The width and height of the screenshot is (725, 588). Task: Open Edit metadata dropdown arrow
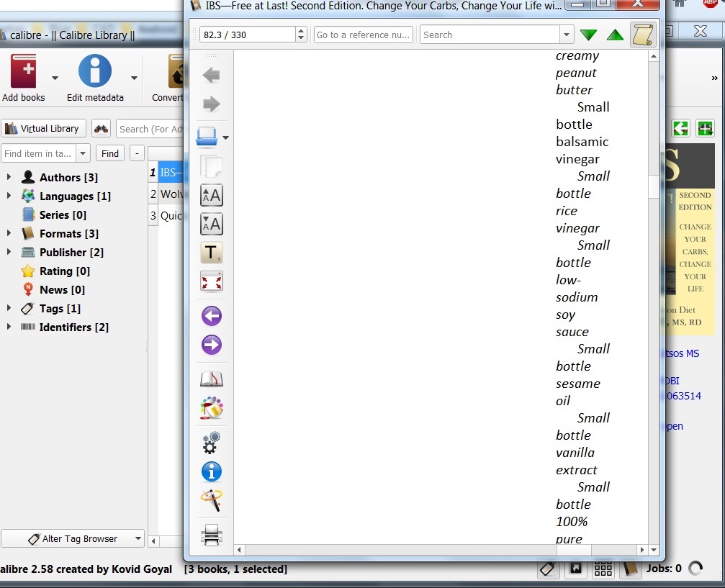click(x=134, y=78)
